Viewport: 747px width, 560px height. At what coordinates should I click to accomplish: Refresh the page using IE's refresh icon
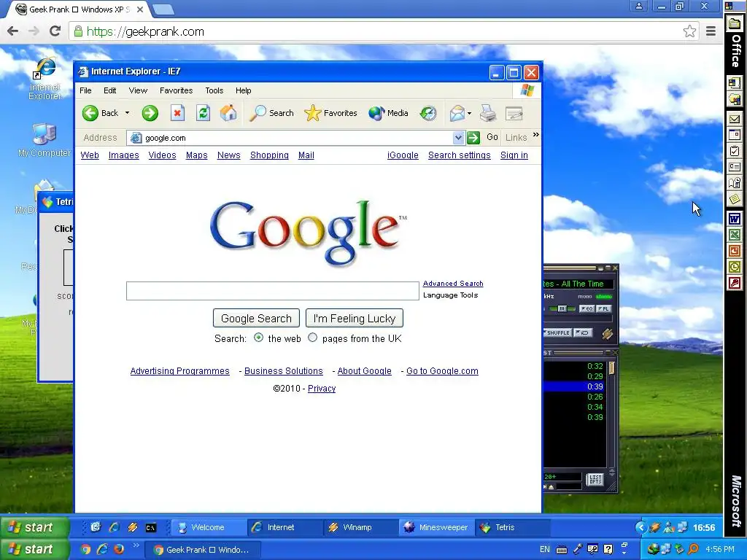[203, 113]
